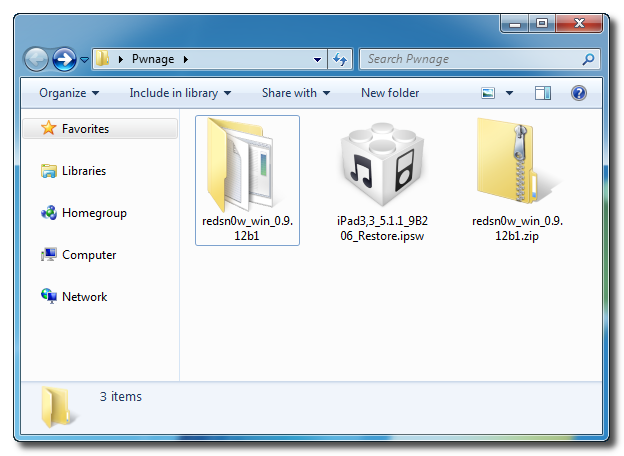Expand the arrow before Pwnage in address bar
The height and width of the screenshot is (456, 624).
pyautogui.click(x=121, y=59)
